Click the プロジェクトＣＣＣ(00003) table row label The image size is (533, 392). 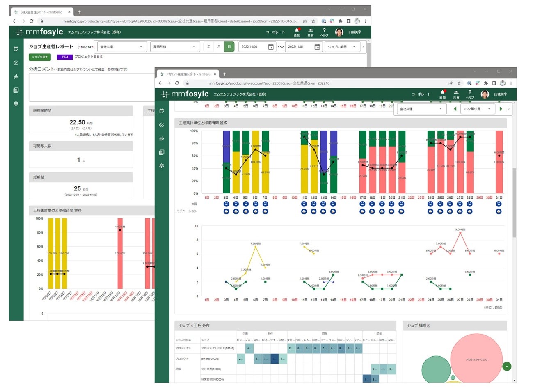pos(218,348)
